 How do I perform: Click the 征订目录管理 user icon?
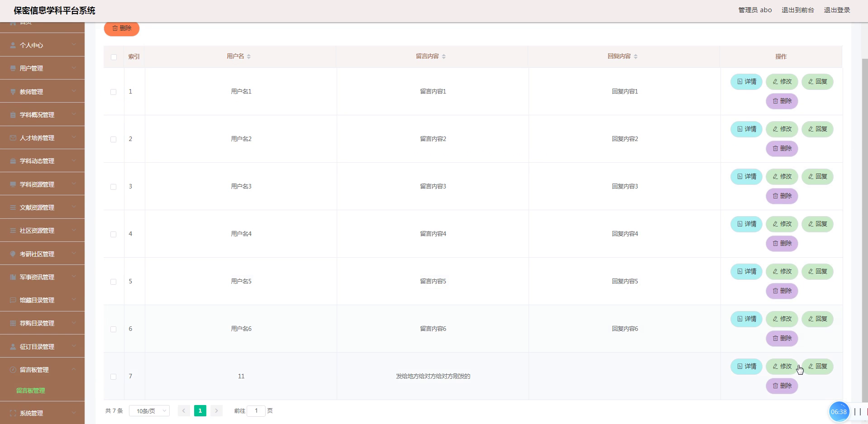[x=13, y=347]
